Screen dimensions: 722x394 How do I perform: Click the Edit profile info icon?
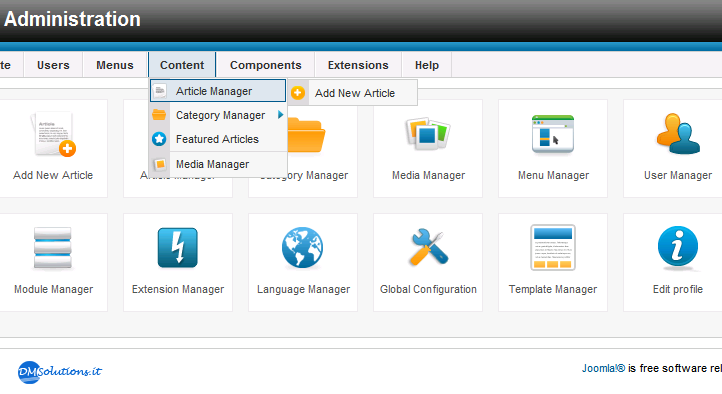coord(678,247)
